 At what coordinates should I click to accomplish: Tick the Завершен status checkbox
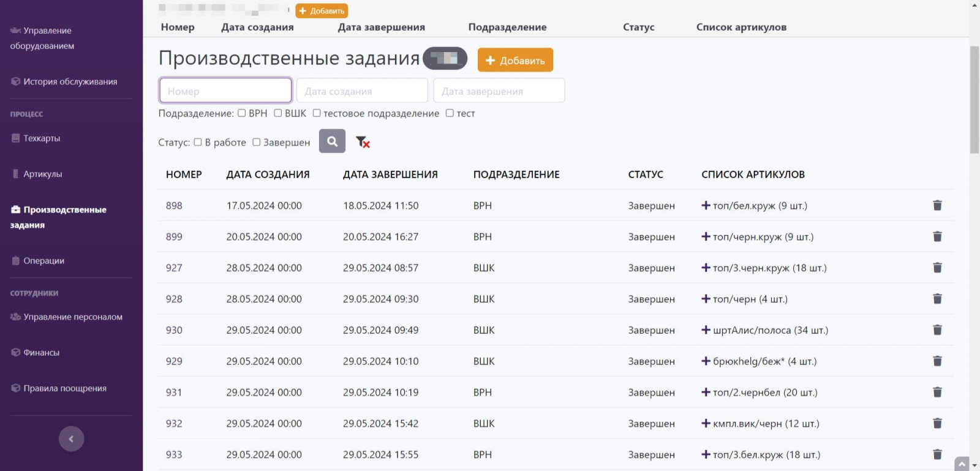pos(257,142)
